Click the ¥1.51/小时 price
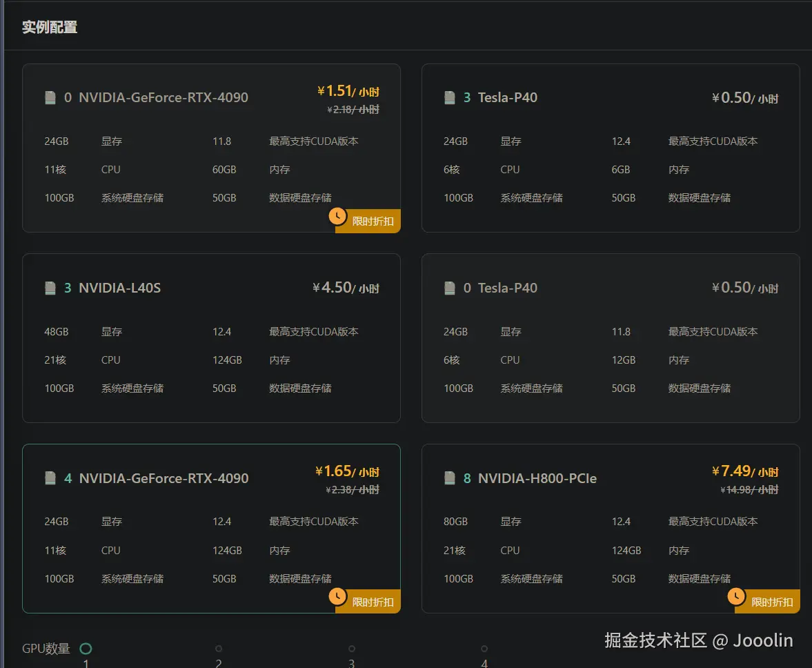 pyautogui.click(x=348, y=91)
